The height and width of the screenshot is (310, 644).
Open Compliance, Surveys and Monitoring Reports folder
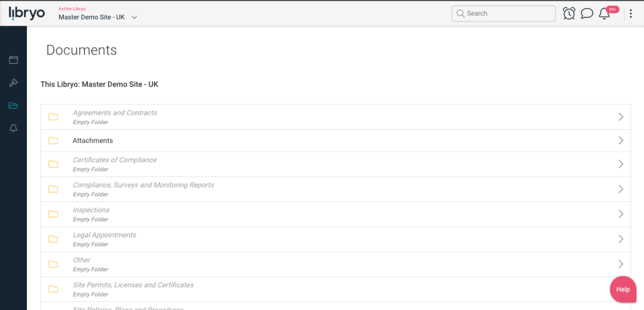[335, 189]
